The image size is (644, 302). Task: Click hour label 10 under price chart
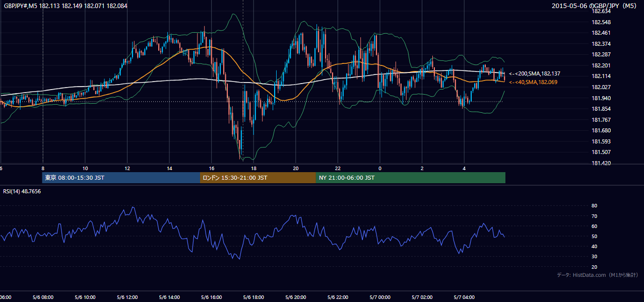point(85,168)
